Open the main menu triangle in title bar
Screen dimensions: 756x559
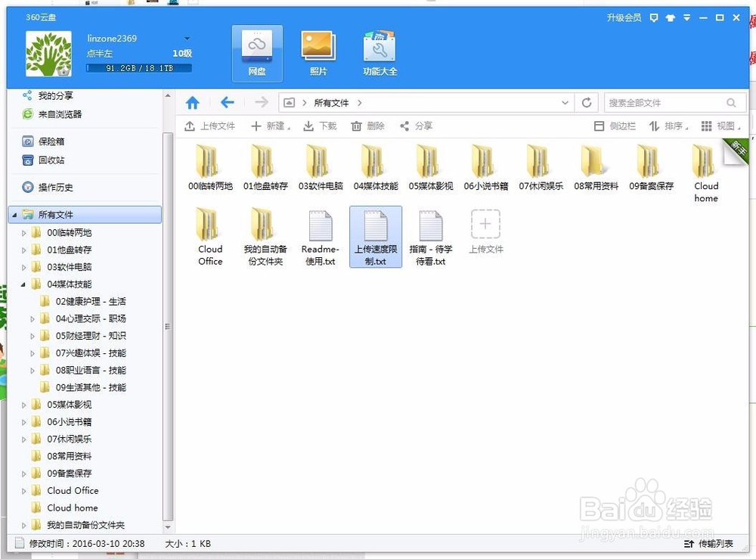686,18
